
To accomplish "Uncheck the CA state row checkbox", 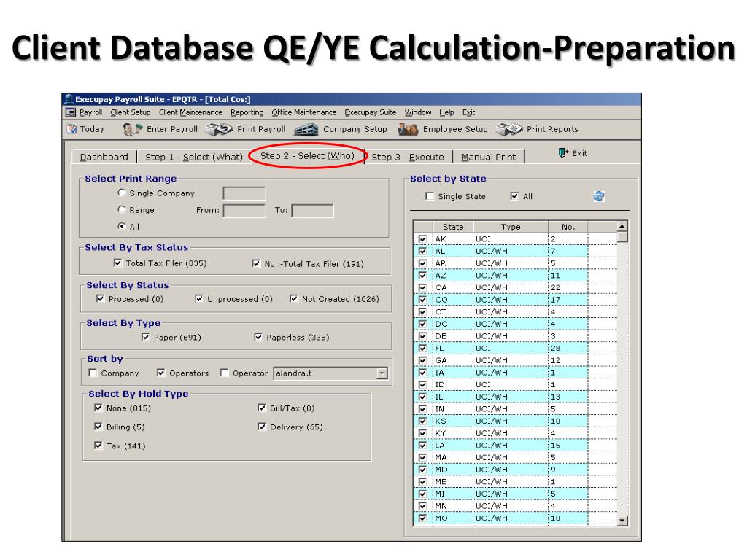I will tap(422, 287).
